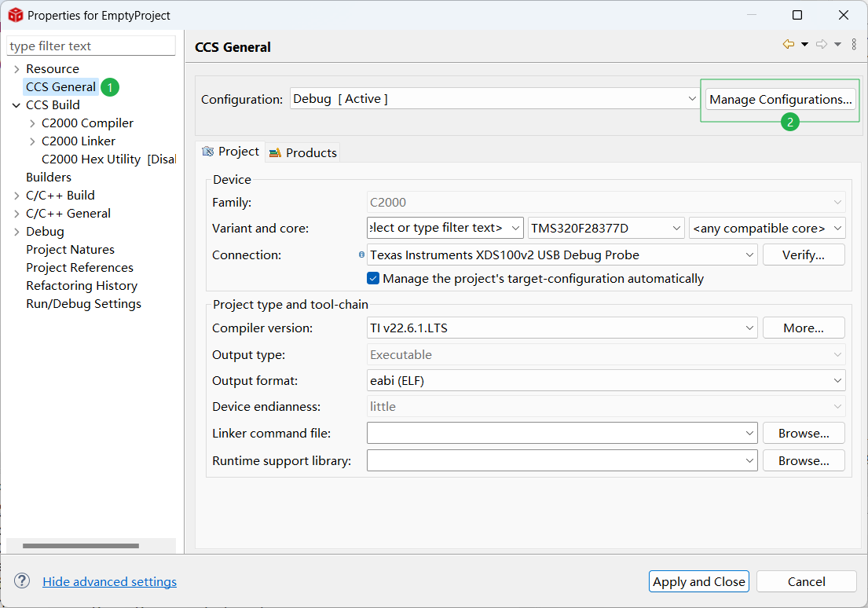
Task: Open the back history dropdown arrow
Action: (x=804, y=45)
